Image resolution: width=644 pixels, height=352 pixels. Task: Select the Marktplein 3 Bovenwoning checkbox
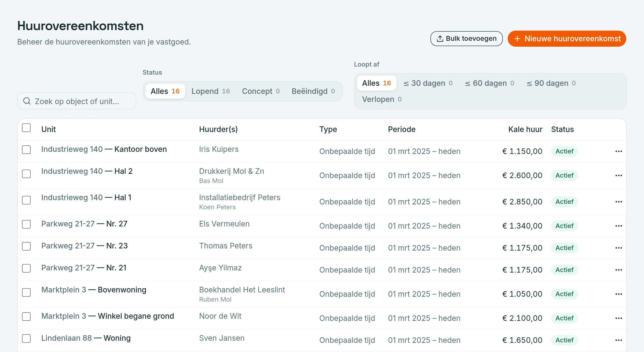point(26,292)
